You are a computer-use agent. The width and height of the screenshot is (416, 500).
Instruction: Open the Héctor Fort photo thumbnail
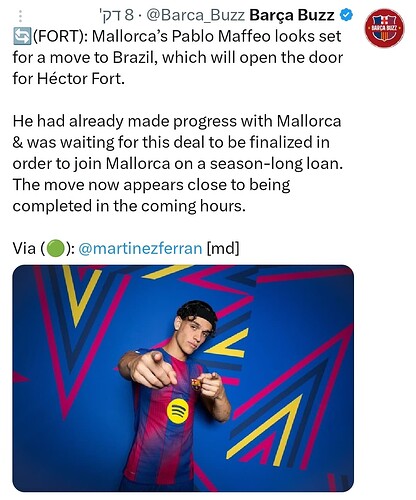[x=183, y=378]
